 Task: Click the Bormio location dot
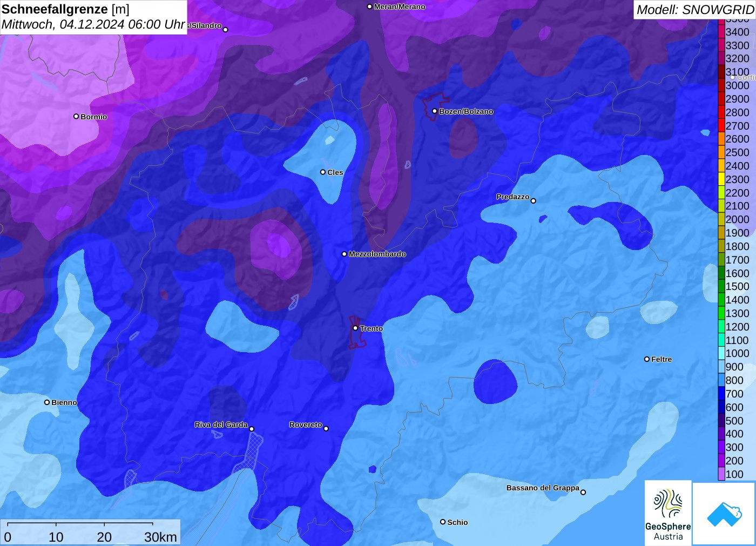point(76,116)
